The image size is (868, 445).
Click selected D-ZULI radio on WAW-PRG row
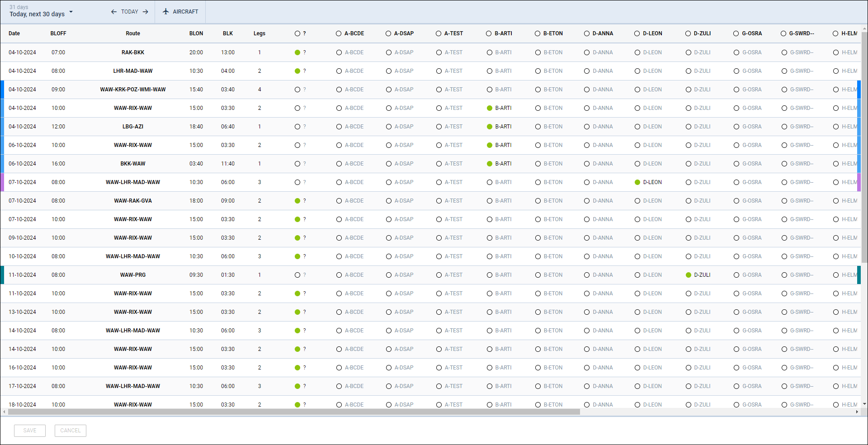pos(689,275)
